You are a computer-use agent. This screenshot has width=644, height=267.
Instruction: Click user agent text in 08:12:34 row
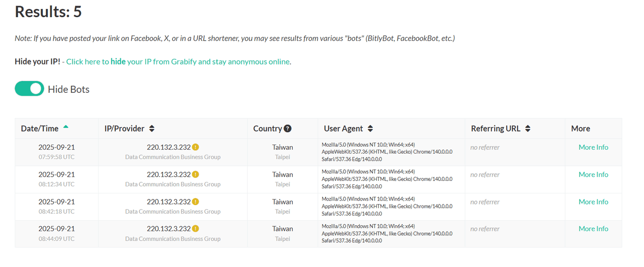pyautogui.click(x=387, y=179)
